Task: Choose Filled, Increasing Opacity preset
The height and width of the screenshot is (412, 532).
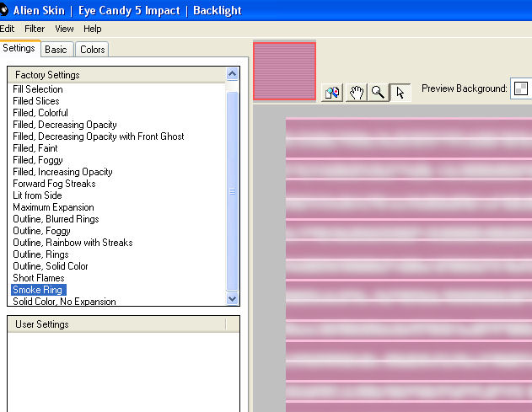Action: 62,172
